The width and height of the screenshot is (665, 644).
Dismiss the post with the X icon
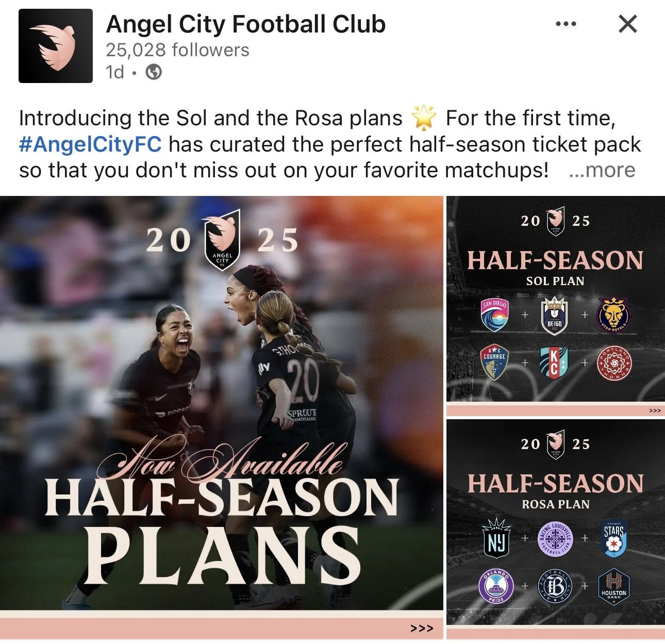click(627, 24)
